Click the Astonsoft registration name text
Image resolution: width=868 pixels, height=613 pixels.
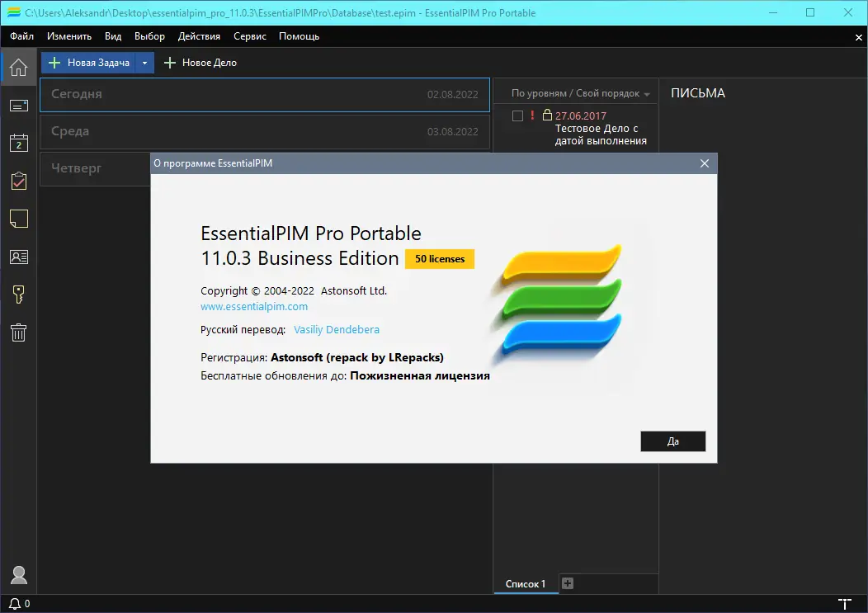(357, 358)
